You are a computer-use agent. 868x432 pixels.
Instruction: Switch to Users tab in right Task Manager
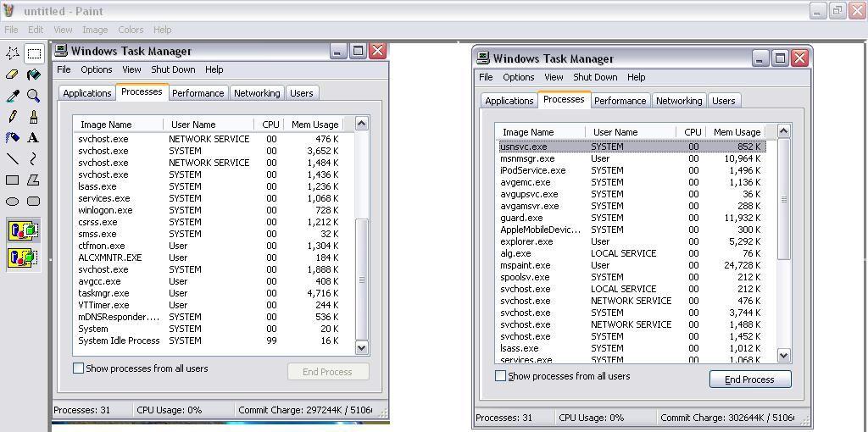tap(724, 102)
